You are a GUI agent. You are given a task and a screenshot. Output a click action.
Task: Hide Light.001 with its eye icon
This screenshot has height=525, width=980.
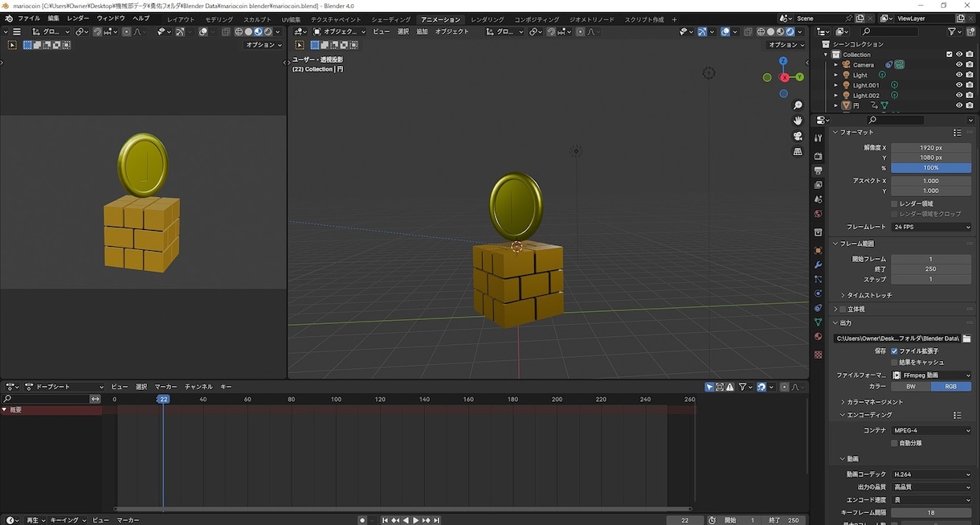coord(958,85)
